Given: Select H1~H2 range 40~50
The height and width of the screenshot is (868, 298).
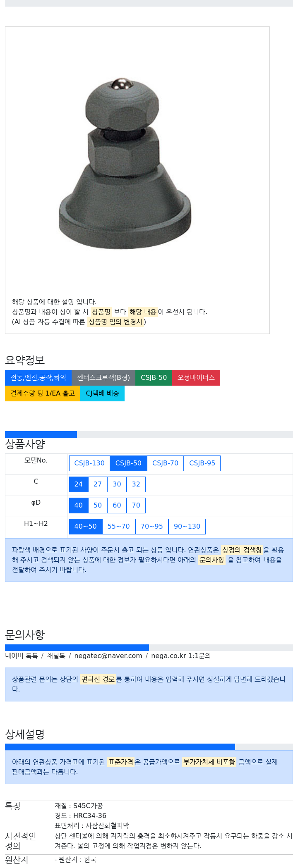Looking at the screenshot, I should click(x=86, y=526).
